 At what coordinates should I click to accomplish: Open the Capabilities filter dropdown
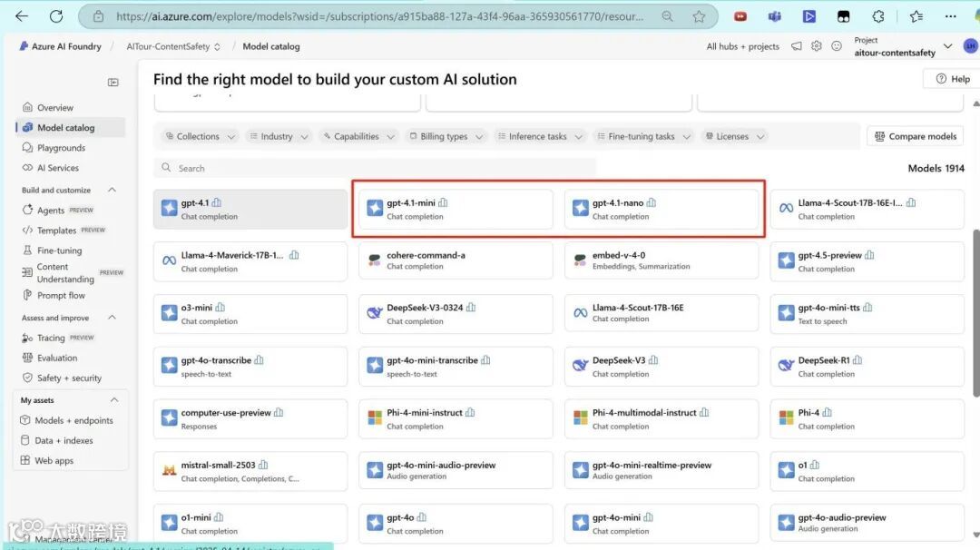(358, 136)
